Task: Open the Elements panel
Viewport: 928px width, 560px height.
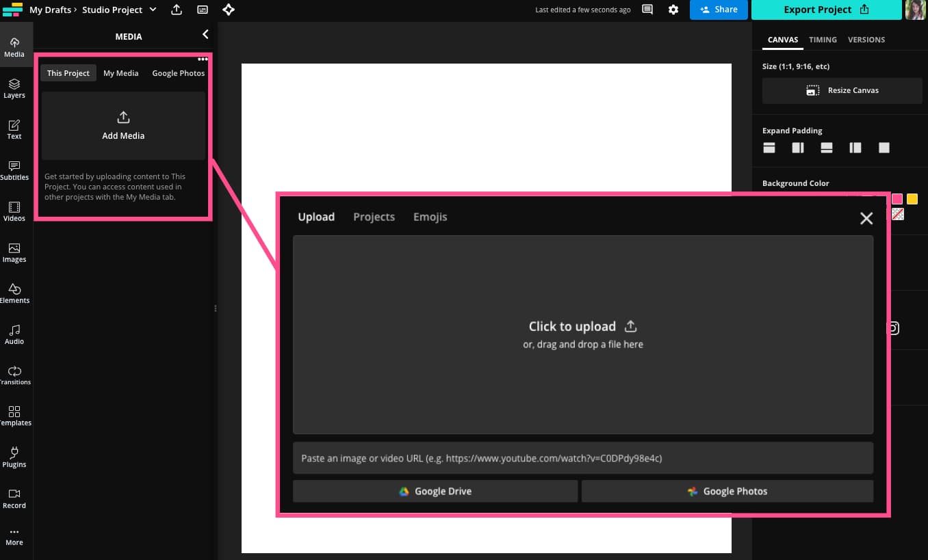Action: tap(14, 293)
